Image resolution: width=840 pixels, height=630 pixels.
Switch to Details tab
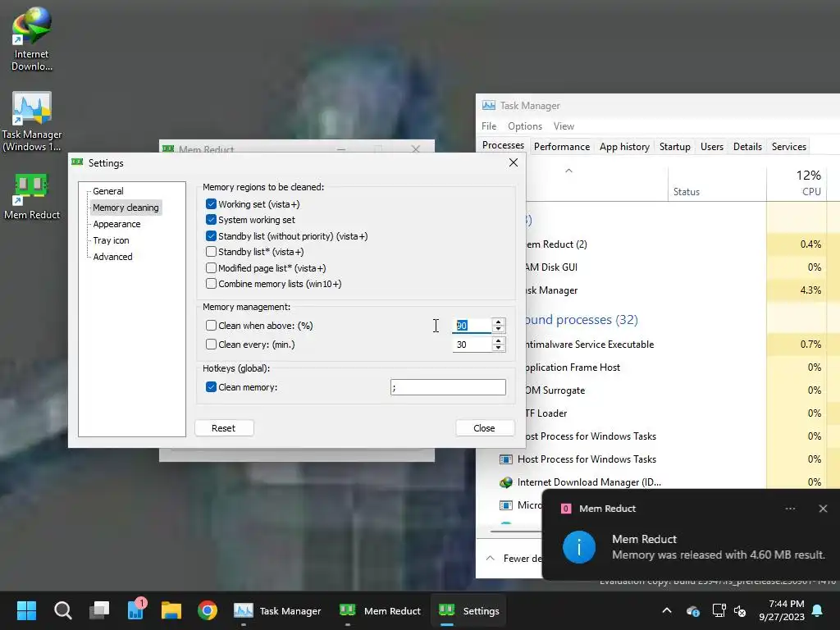(747, 146)
